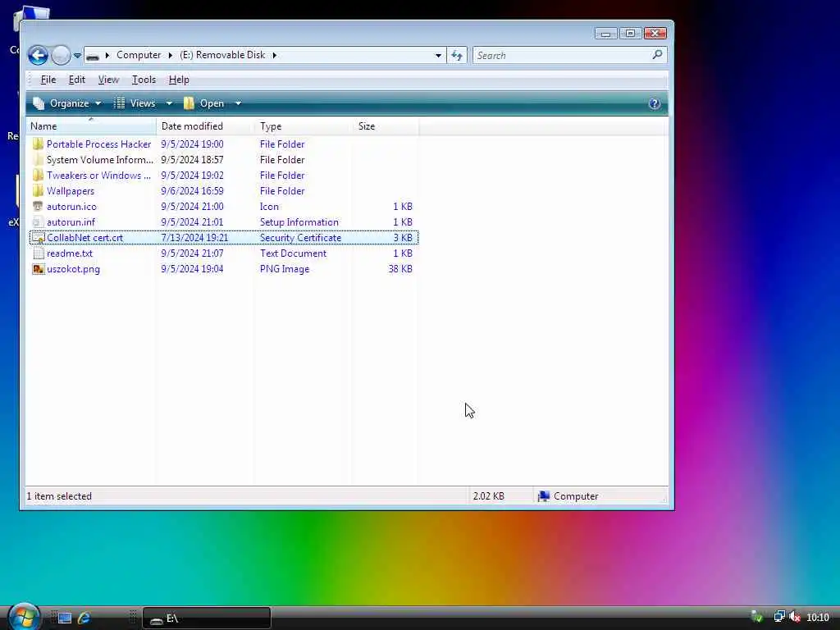
Task: Click the Portable Process Hacker name
Action: 98,144
